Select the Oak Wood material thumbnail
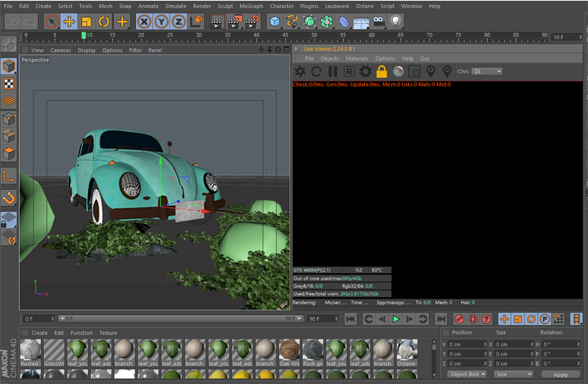 [289, 351]
